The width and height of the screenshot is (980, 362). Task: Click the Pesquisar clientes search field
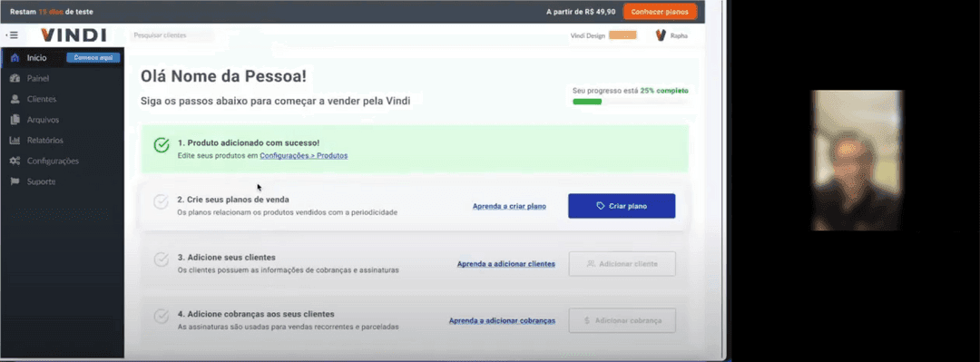coord(171,35)
